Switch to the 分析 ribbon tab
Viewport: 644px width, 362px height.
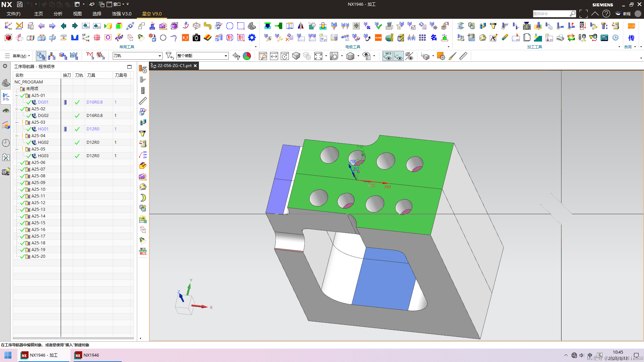pos(58,14)
